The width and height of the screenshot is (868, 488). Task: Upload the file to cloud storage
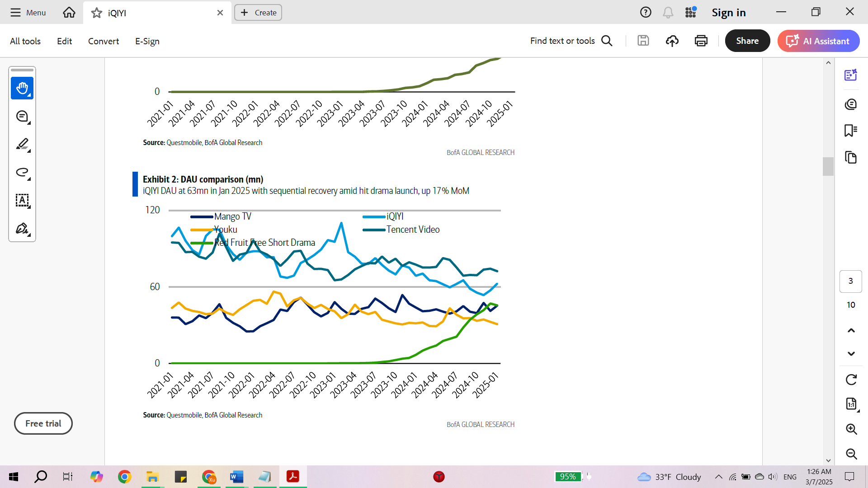pyautogui.click(x=672, y=41)
